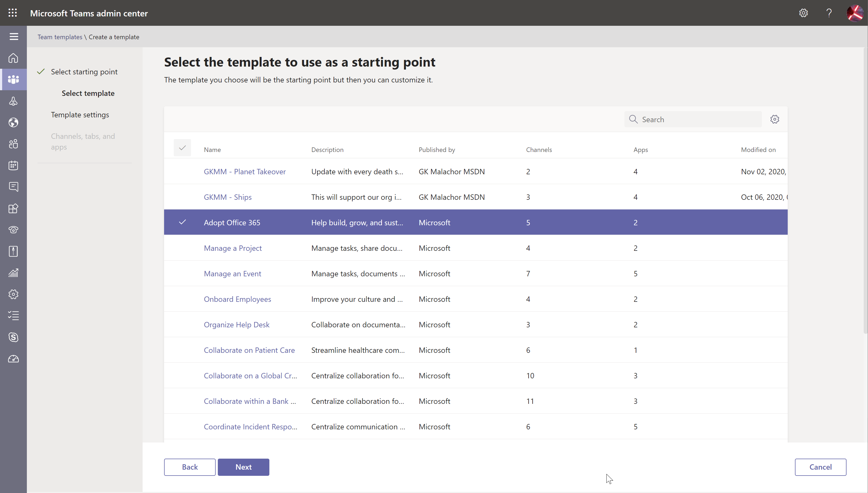Image resolution: width=868 pixels, height=493 pixels.
Task: Open the Template settings step
Action: tap(80, 115)
